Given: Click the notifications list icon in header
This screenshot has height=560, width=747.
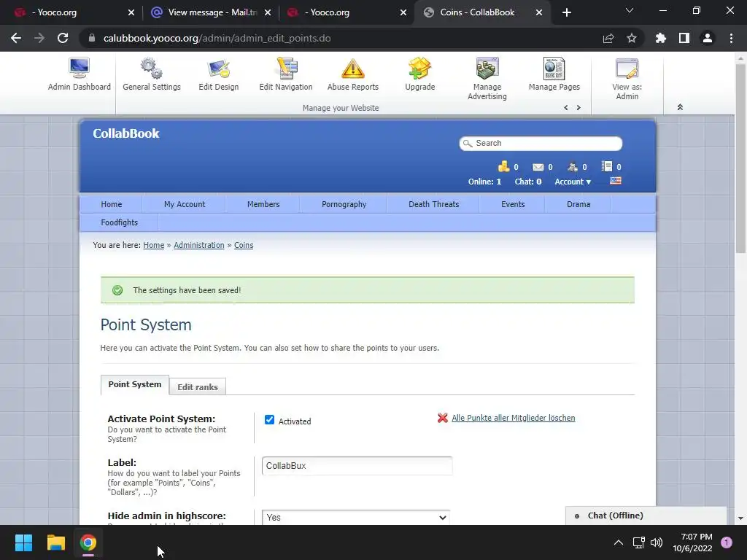Looking at the screenshot, I should coord(606,166).
